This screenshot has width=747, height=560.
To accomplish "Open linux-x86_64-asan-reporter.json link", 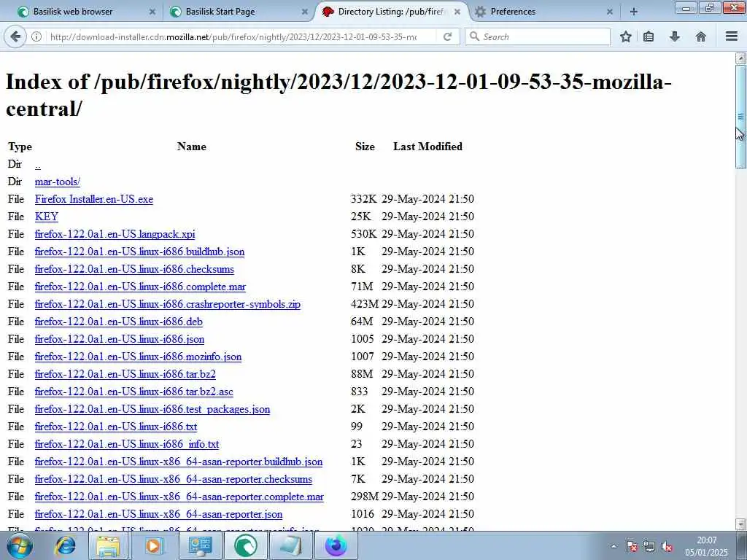I will (158, 514).
